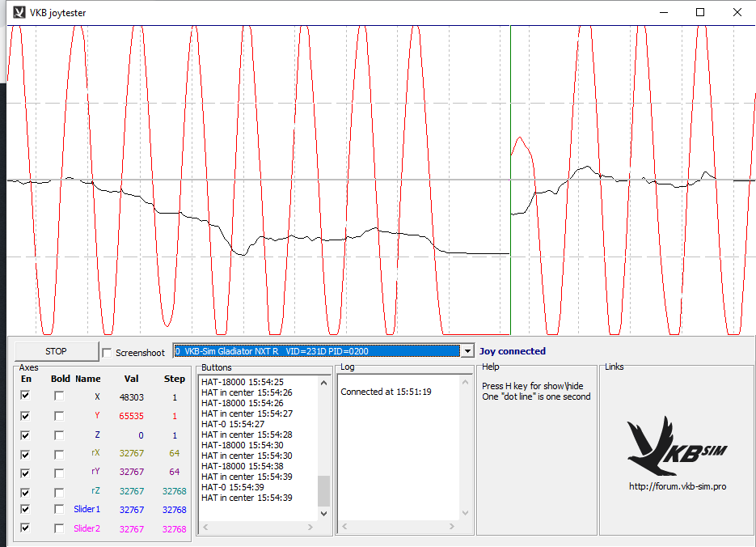Select the VKB-Sim Gladiator NXT R device field
The width and height of the screenshot is (756, 547).
coord(315,351)
